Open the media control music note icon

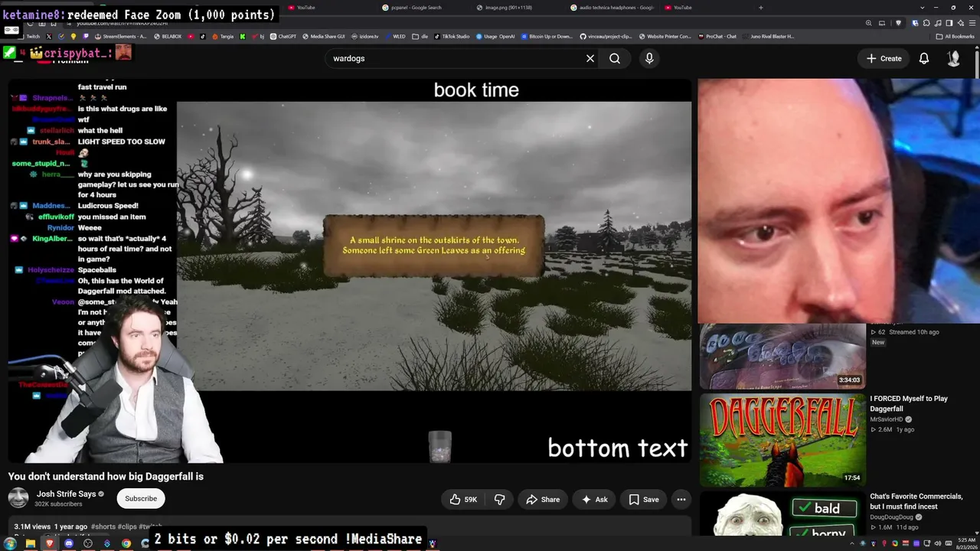coord(937,23)
